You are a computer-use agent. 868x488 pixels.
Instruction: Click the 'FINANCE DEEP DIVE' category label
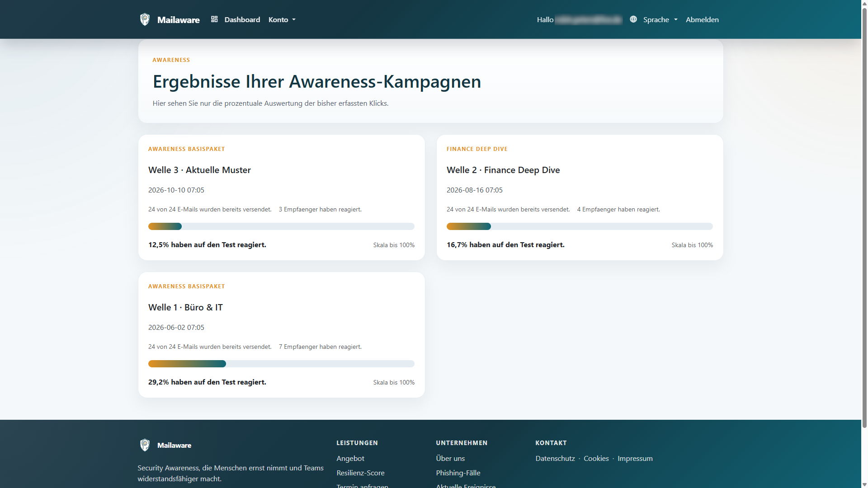(x=477, y=149)
